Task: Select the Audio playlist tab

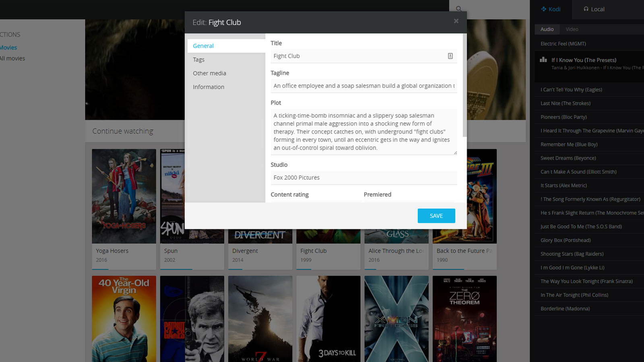Action: click(547, 29)
